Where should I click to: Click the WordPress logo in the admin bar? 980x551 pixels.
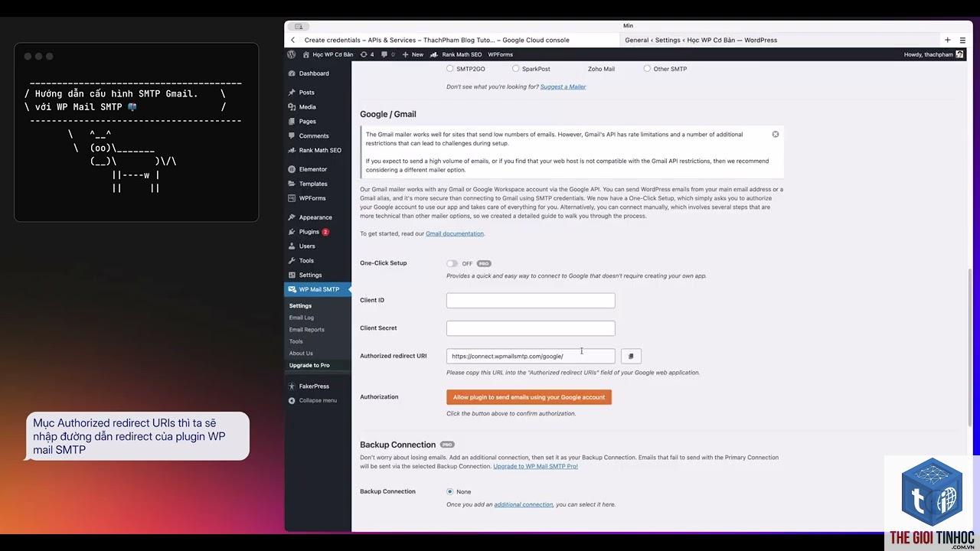(292, 54)
